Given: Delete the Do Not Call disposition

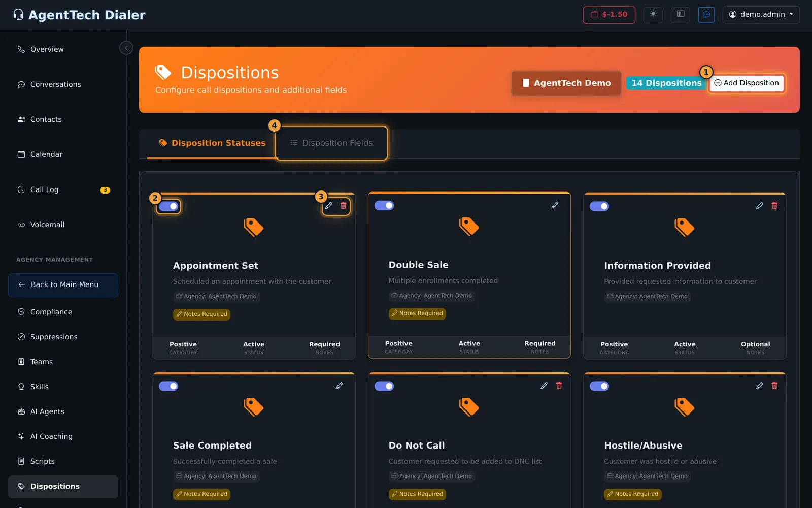Looking at the screenshot, I should 559,386.
